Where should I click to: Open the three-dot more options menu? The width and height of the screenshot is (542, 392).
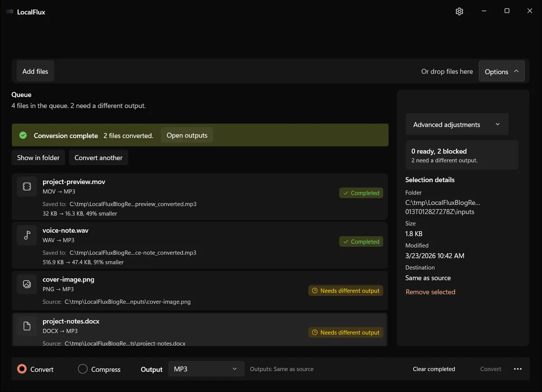[x=518, y=369]
